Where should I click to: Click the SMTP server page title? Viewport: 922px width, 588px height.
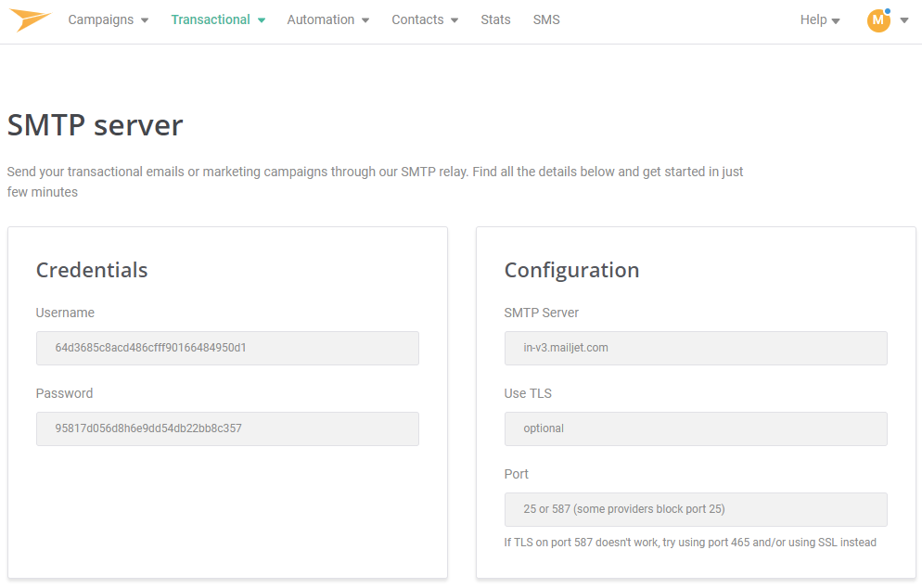[x=95, y=125]
